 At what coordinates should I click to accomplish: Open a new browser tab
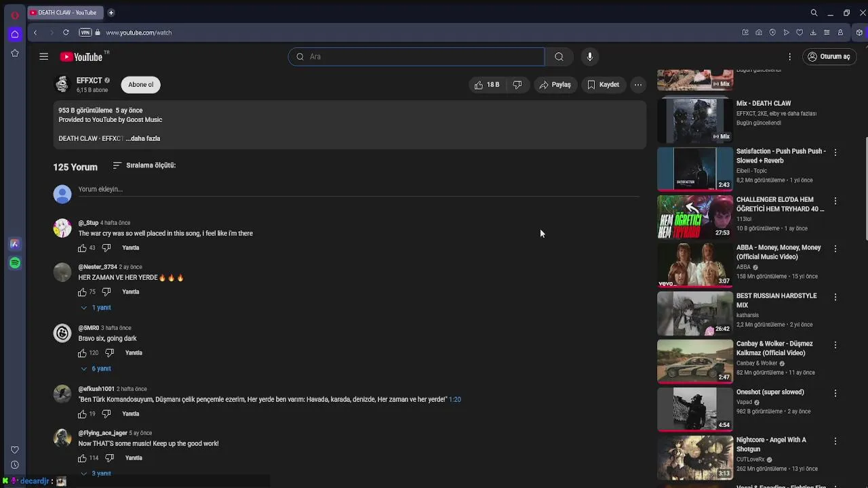click(111, 12)
